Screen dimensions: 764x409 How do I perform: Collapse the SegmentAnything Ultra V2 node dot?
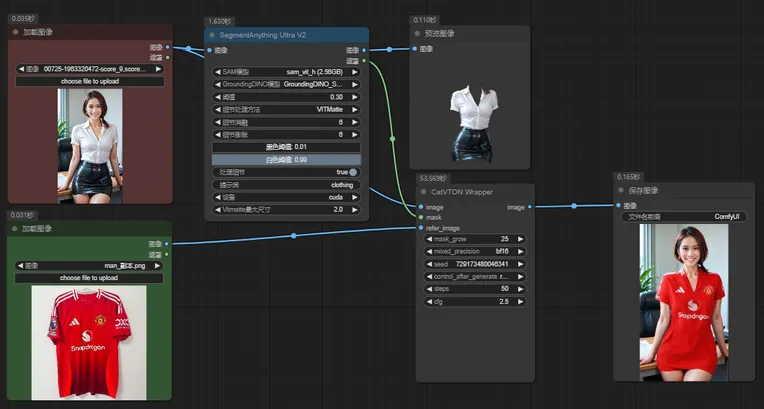coord(211,33)
